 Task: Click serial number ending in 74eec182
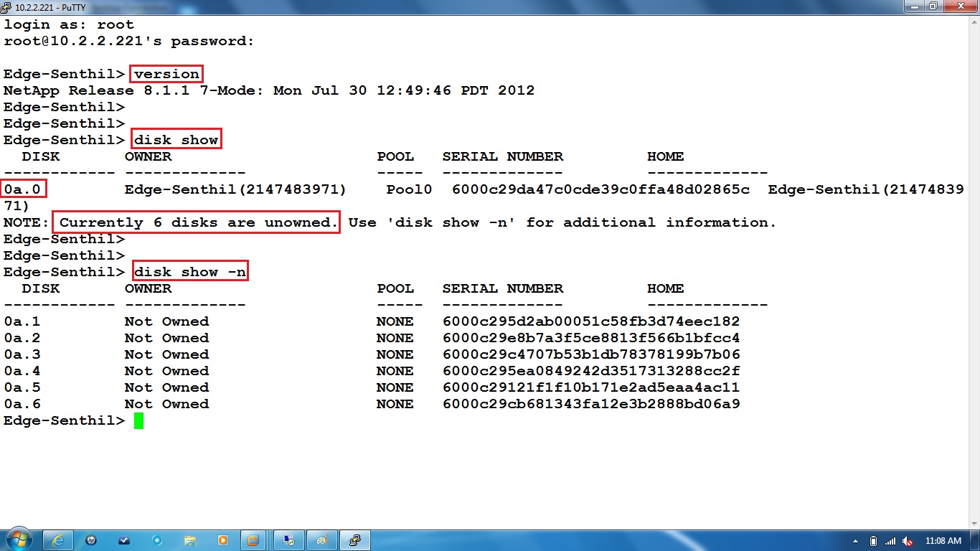coord(591,321)
